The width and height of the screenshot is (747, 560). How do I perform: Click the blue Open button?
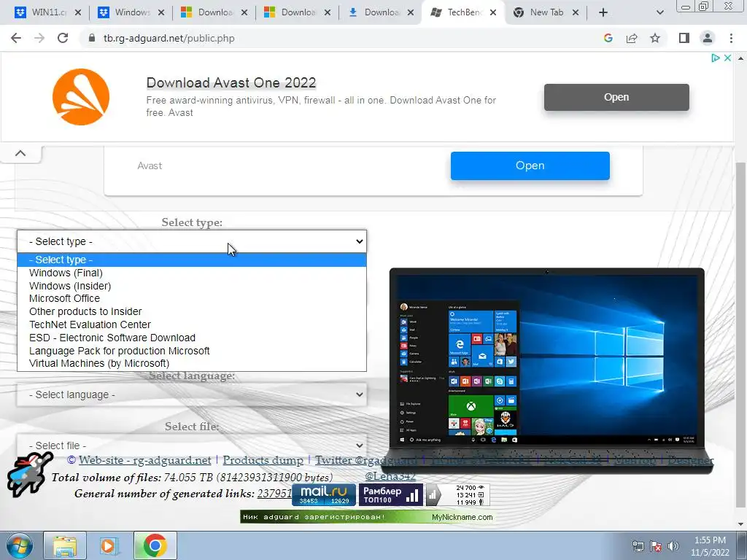click(530, 166)
